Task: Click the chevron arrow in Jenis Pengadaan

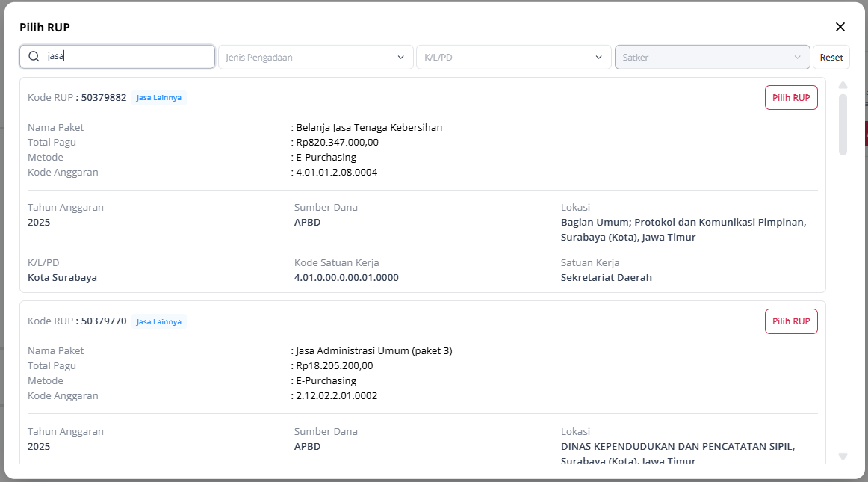Action: tap(401, 57)
